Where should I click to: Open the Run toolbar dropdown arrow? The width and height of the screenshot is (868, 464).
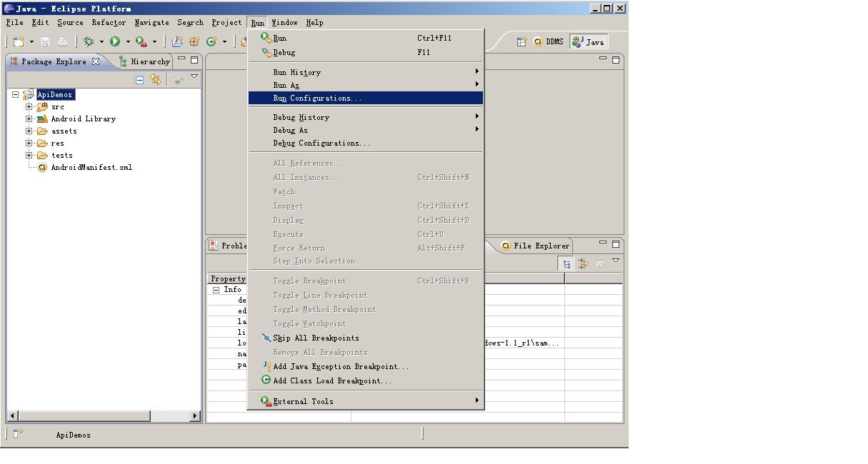click(x=128, y=42)
